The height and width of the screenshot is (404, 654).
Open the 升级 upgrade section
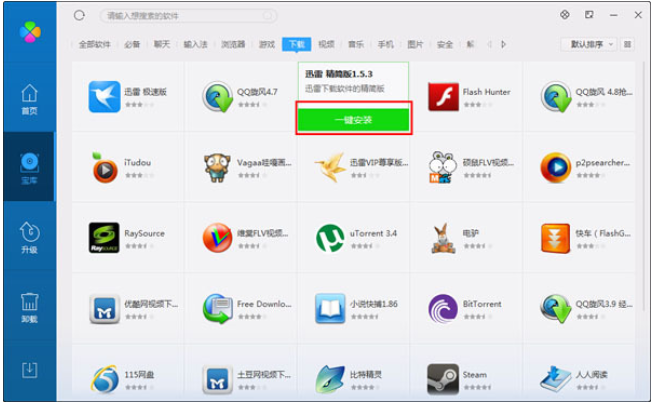coord(29,237)
